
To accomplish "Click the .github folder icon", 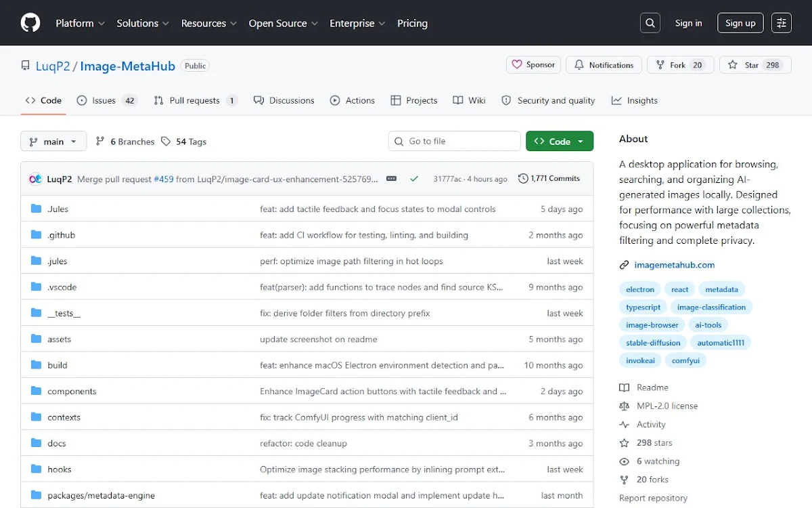I will point(36,235).
